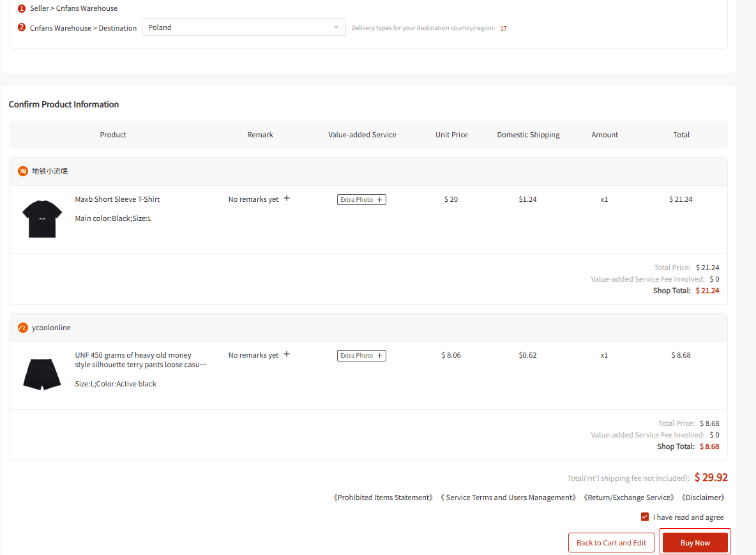This screenshot has height=555, width=756.
Task: Open the Disclaimer link
Action: [x=703, y=498]
